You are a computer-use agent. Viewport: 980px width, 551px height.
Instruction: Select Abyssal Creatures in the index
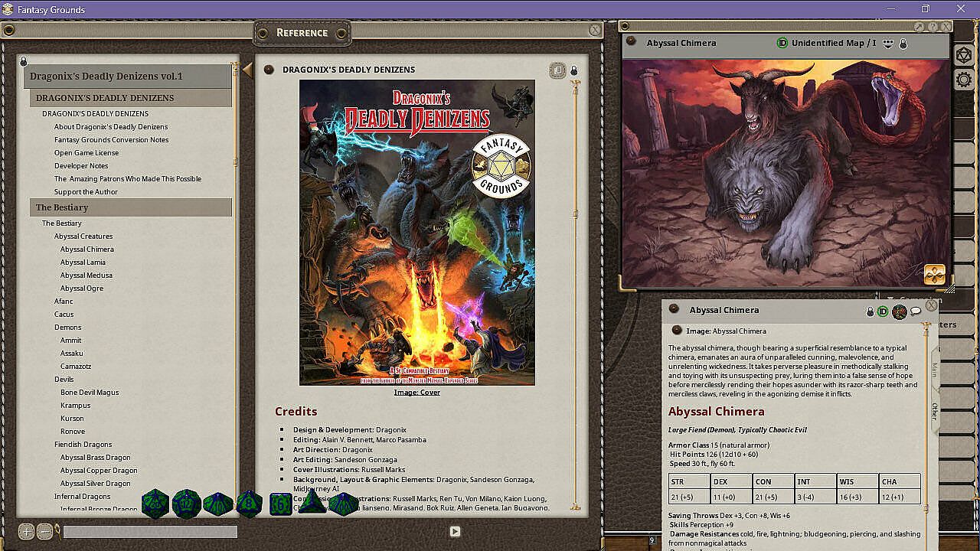(x=83, y=236)
